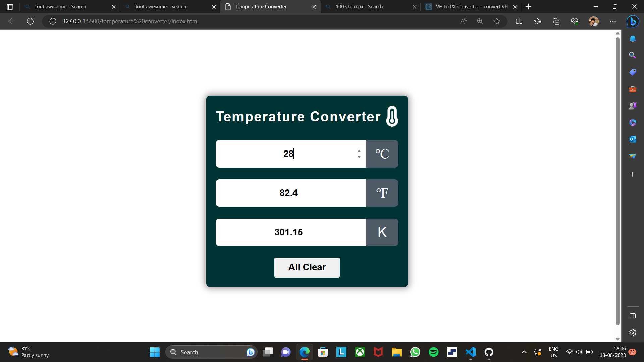644x362 pixels.
Task: Click the page's vertical scrollbar
Action: pyautogui.click(x=617, y=184)
